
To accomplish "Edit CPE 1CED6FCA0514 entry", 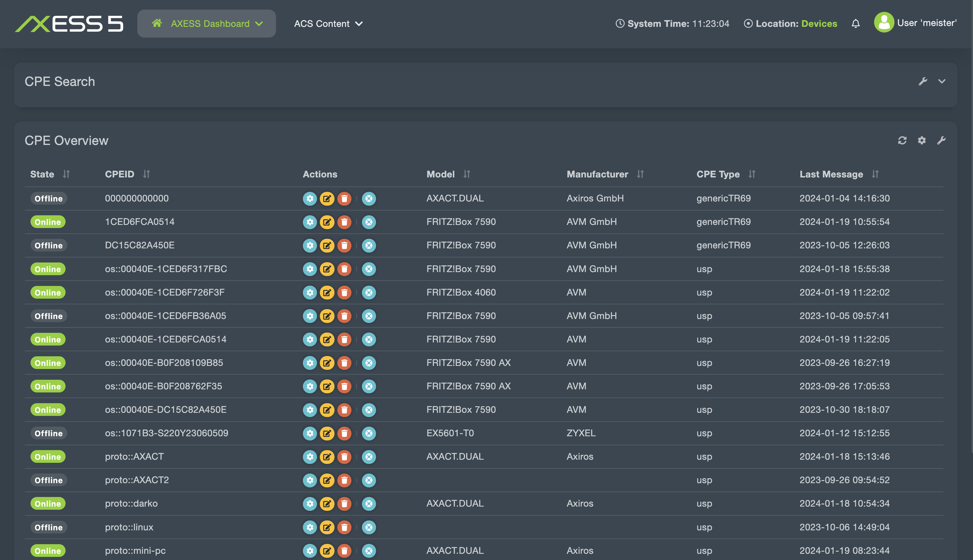I will pyautogui.click(x=327, y=222).
